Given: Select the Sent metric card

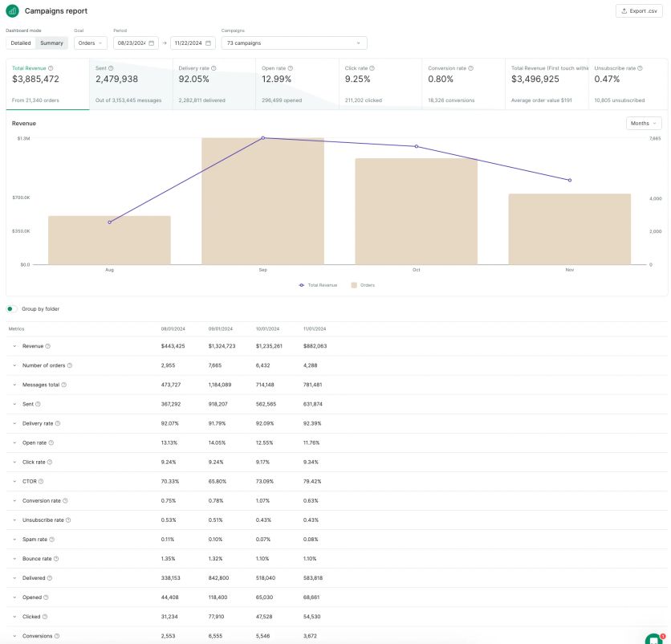Looking at the screenshot, I should [x=131, y=84].
